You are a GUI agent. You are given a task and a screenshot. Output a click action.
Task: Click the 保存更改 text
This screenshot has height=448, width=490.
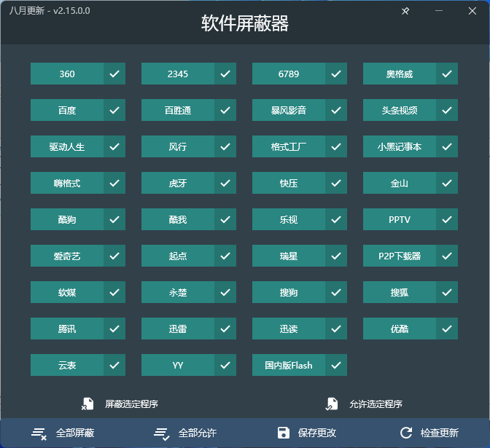[317, 433]
